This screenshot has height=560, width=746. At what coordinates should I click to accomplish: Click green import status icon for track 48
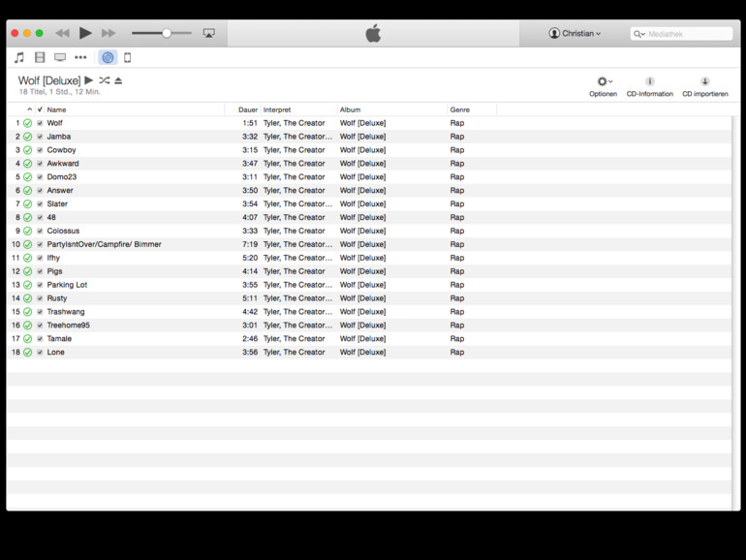pos(27,217)
